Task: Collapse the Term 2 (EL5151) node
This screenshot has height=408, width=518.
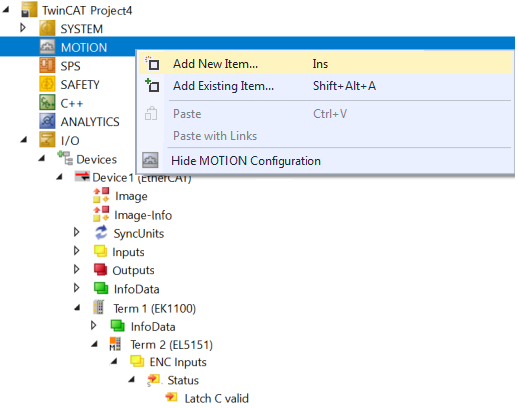Action: (95, 345)
